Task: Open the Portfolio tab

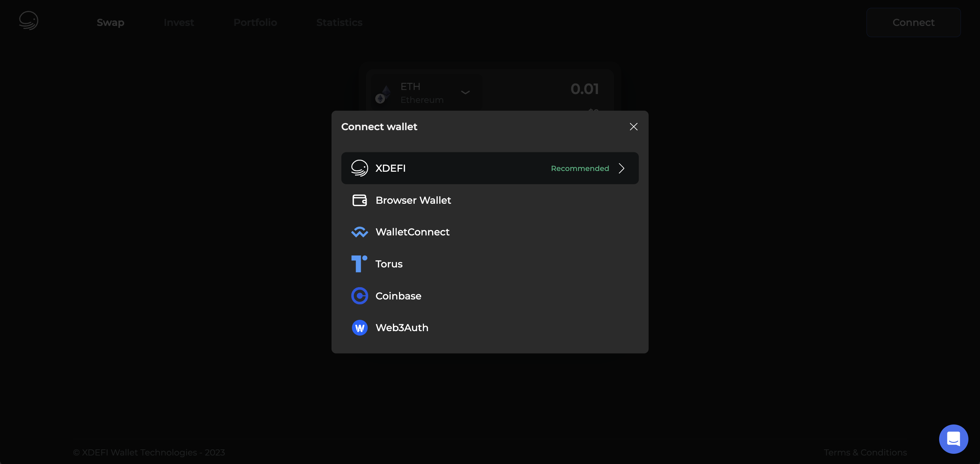Action: pyautogui.click(x=255, y=22)
